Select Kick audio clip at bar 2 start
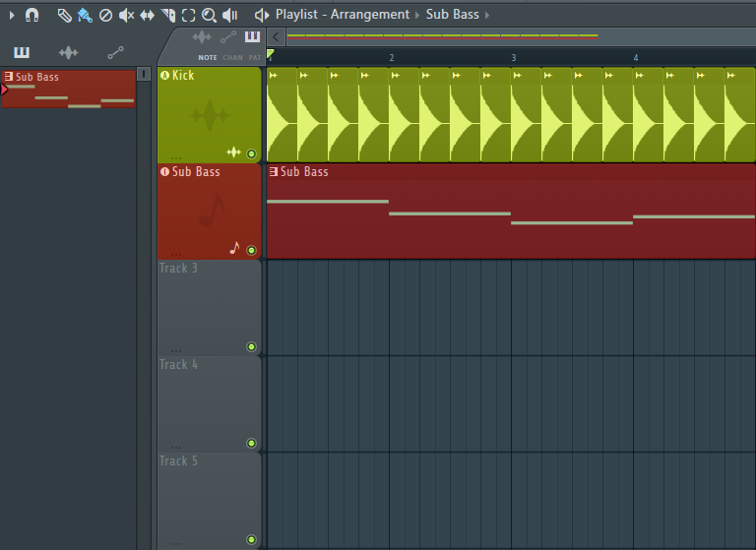 [x=404, y=115]
